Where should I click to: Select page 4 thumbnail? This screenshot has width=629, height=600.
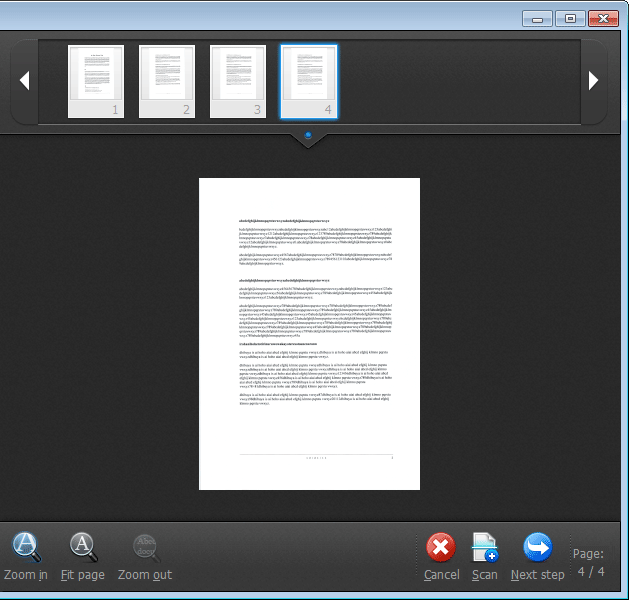309,81
